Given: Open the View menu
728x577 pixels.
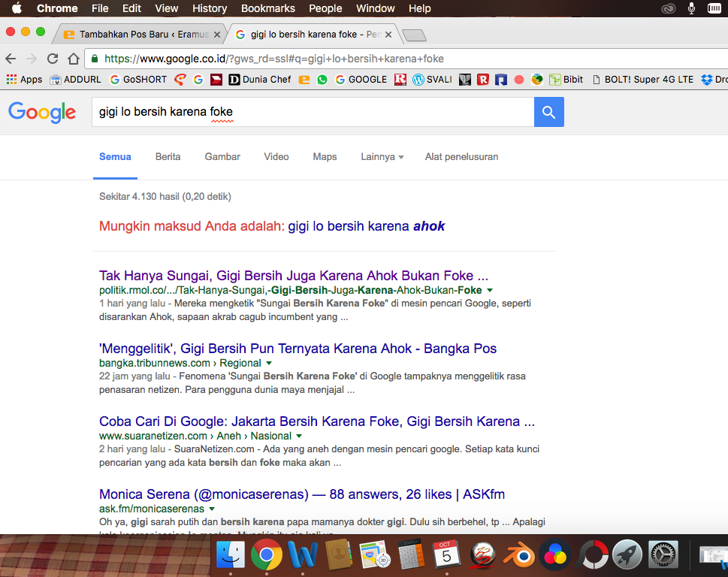Looking at the screenshot, I should tap(167, 8).
